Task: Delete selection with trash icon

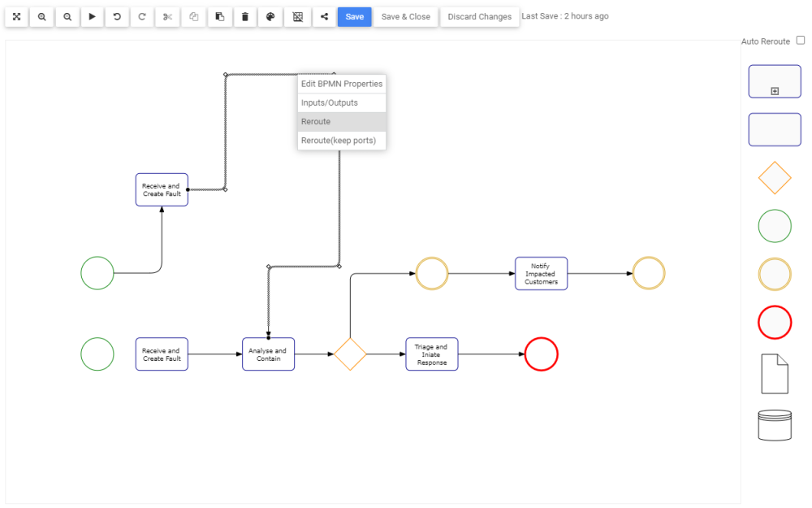Action: pyautogui.click(x=245, y=16)
